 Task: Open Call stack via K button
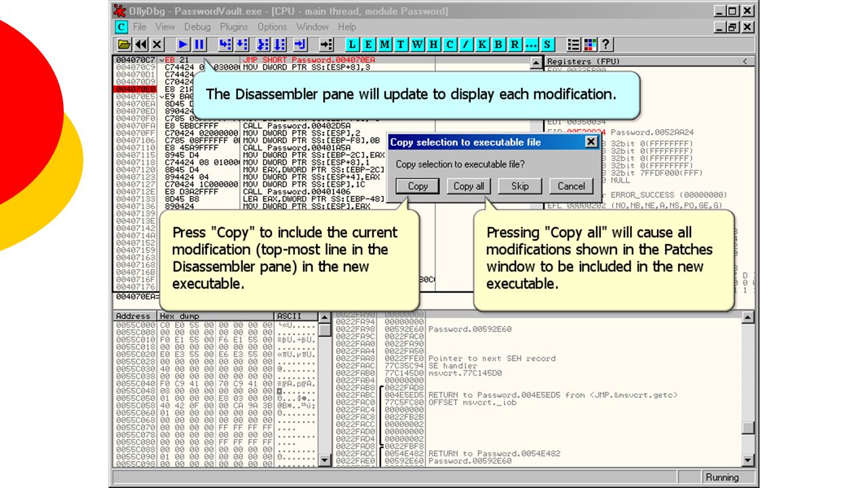pos(483,45)
